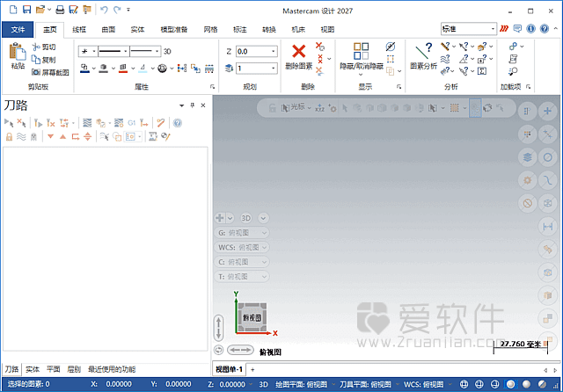Switch to the 模型准备 ribbon tab
This screenshot has height=392, width=563.
174,29
